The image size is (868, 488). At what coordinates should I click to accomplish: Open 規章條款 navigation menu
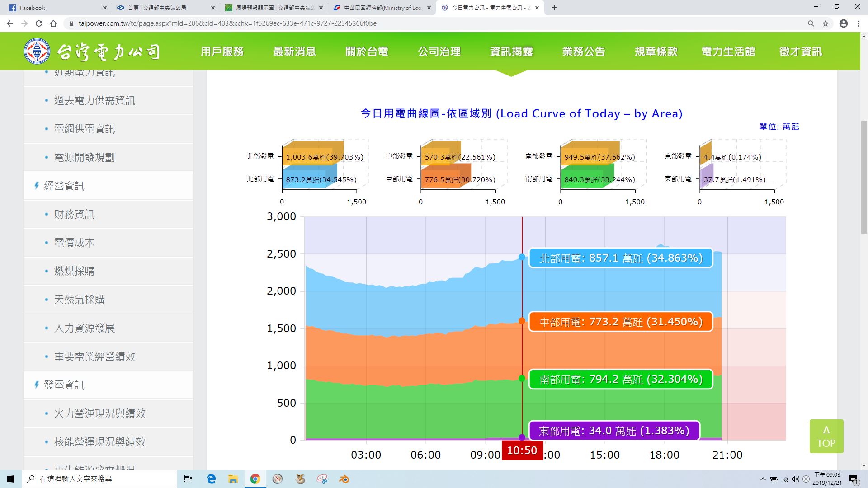656,52
